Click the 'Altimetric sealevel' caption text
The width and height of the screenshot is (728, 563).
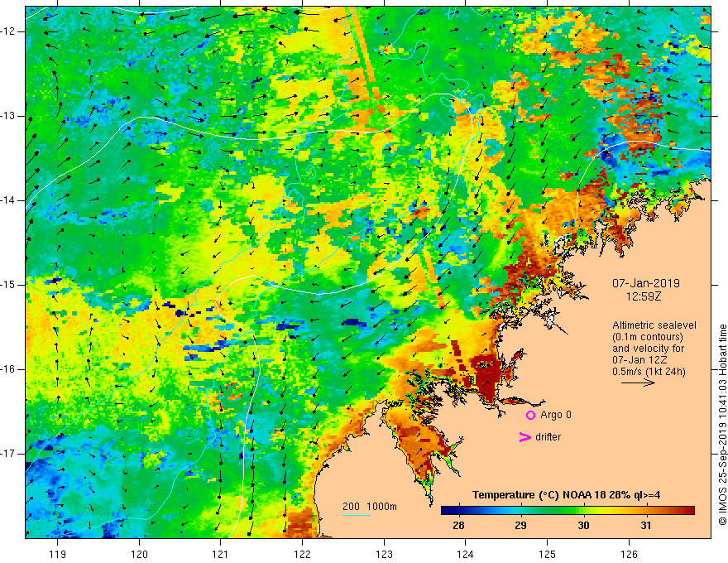tap(654, 325)
